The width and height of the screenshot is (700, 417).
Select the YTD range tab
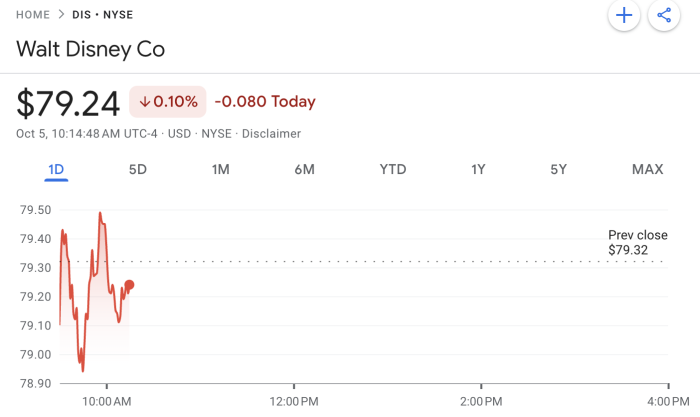tap(393, 170)
